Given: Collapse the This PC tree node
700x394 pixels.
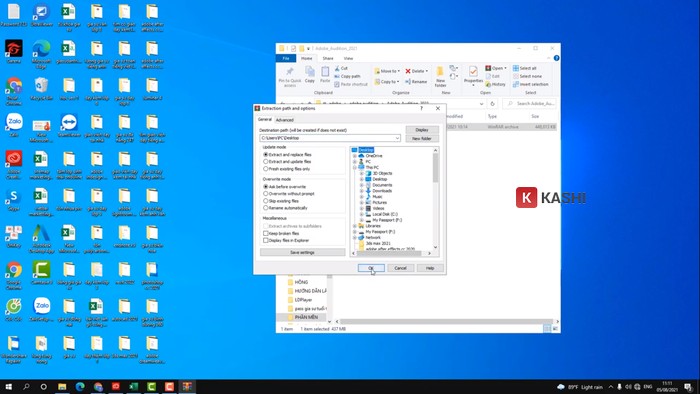Looking at the screenshot, I should (355, 168).
